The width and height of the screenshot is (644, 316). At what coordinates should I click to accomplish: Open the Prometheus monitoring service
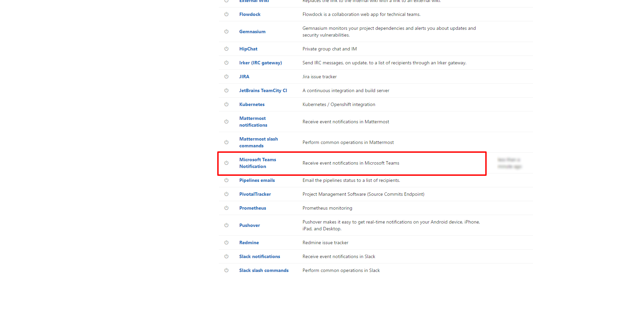point(253,208)
